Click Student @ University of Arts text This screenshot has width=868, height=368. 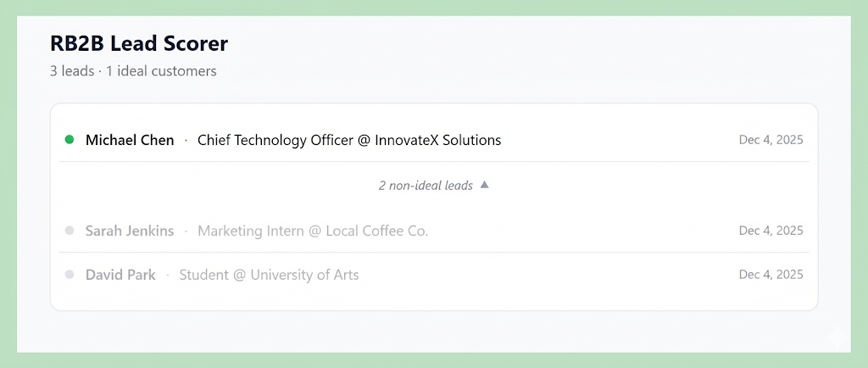(x=269, y=275)
